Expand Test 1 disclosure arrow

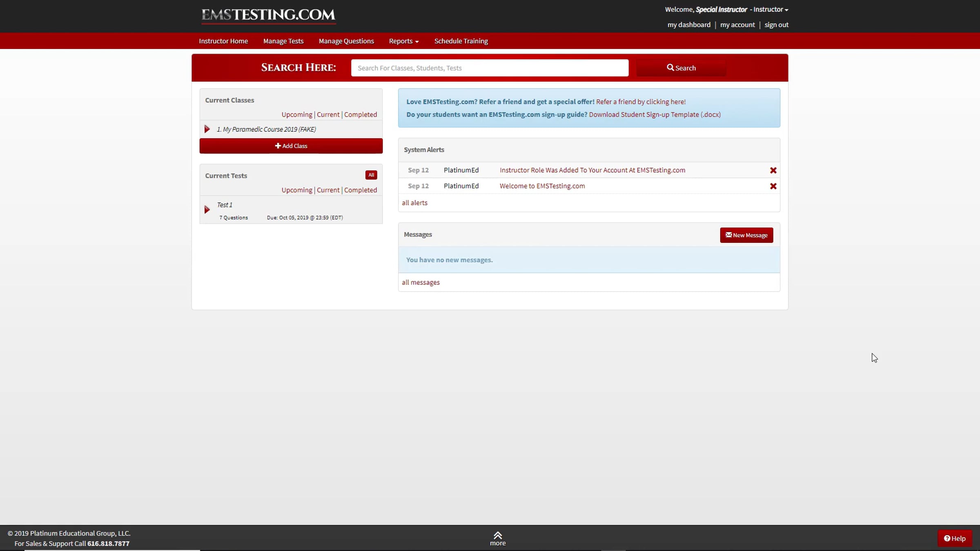(x=207, y=210)
